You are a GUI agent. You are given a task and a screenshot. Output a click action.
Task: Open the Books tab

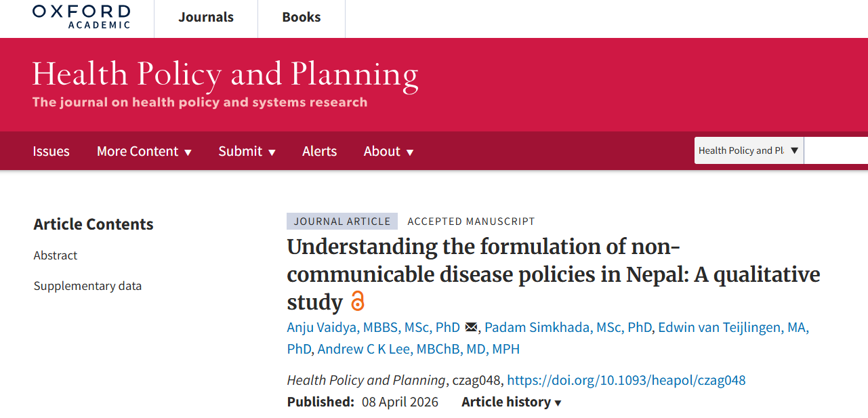(x=302, y=18)
